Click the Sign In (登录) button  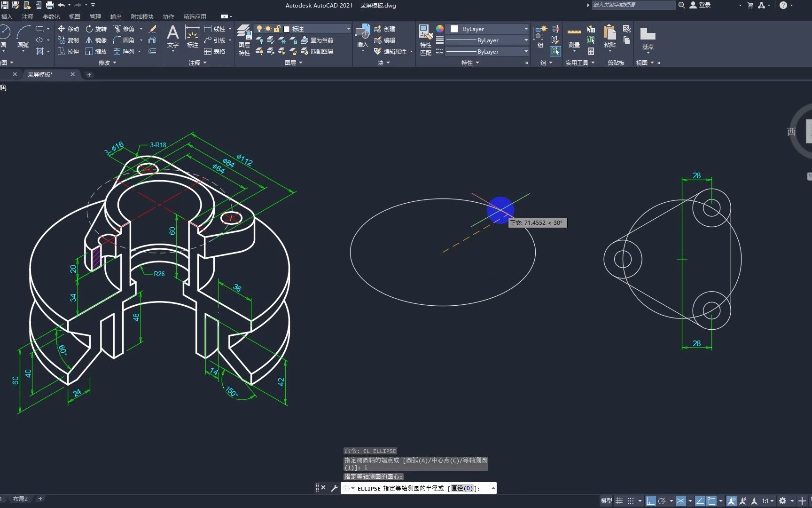pyautogui.click(x=700, y=5)
